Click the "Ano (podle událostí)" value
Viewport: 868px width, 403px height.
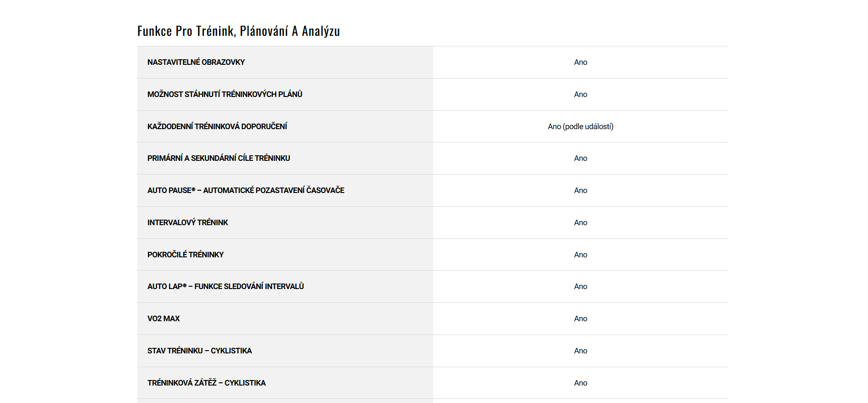[580, 126]
